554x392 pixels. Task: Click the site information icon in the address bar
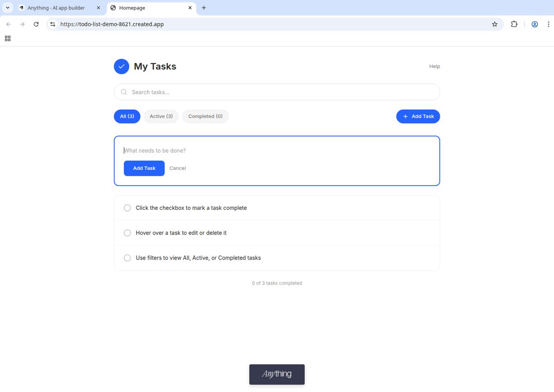(x=53, y=24)
